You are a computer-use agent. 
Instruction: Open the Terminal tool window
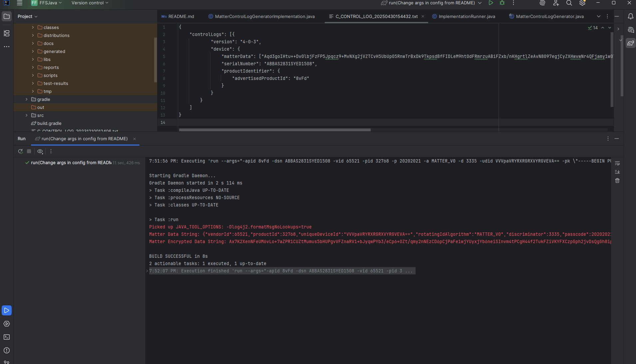pos(7,337)
